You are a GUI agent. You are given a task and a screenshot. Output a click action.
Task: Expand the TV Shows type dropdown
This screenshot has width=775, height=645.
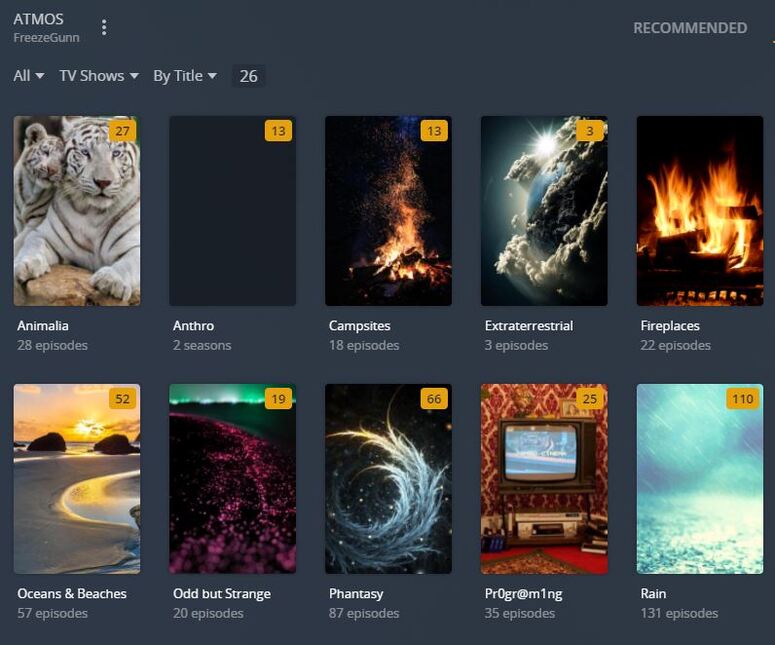point(99,76)
